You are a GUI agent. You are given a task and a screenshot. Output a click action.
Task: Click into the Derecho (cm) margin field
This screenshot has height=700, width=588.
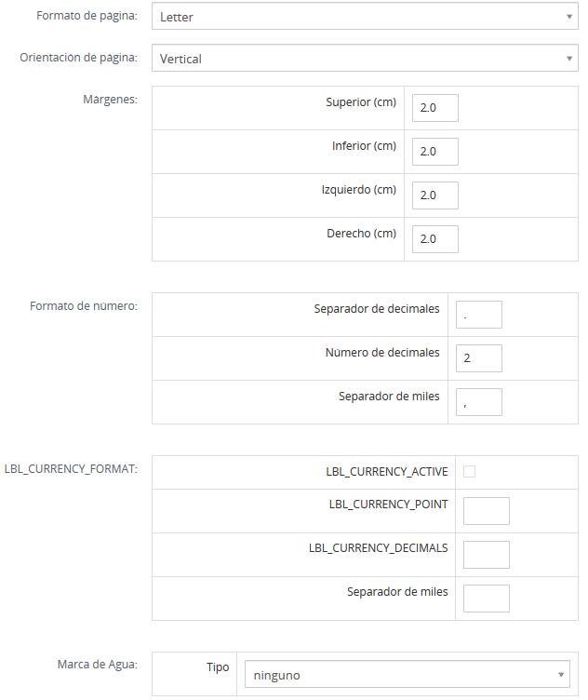click(434, 238)
